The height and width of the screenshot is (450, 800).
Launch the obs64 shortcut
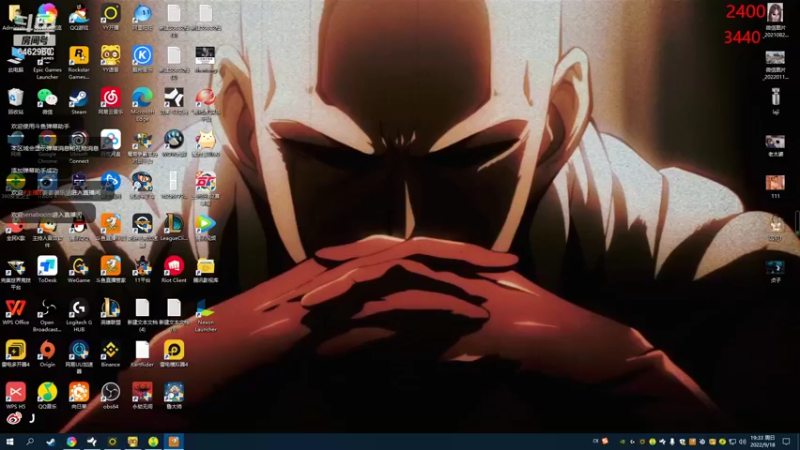110,395
